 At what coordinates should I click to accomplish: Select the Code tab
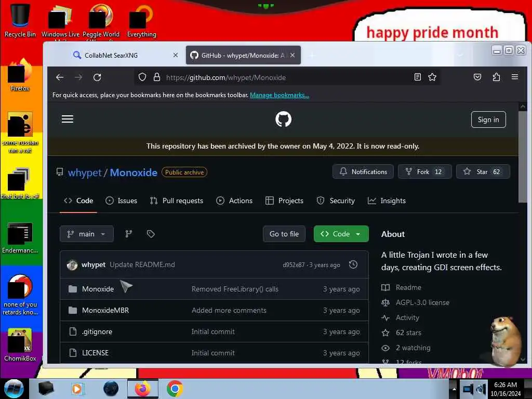(78, 201)
